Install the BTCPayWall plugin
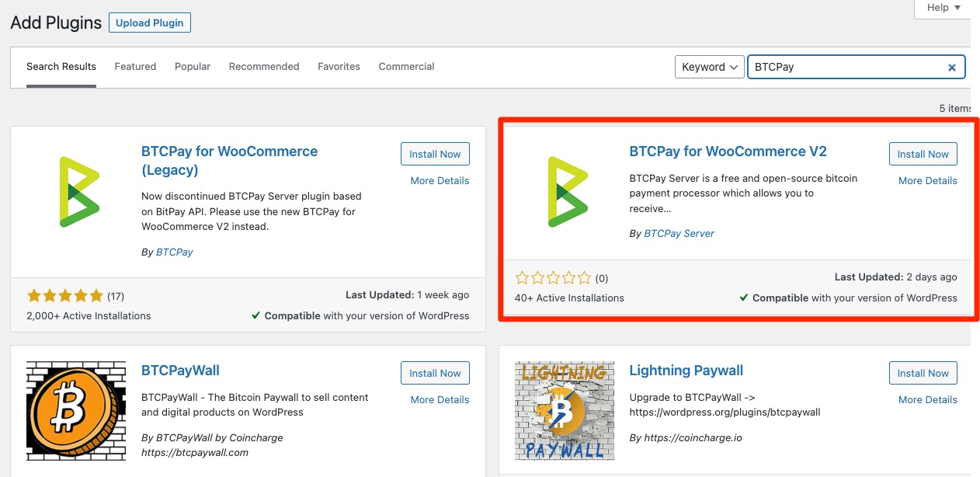The image size is (980, 477). pos(435,373)
